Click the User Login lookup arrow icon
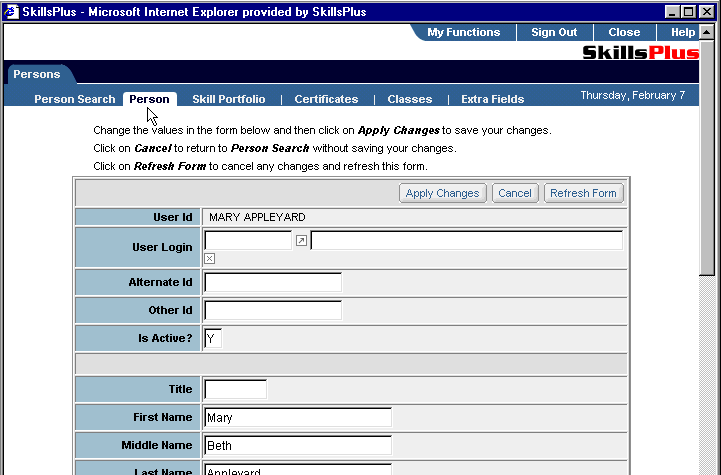 (x=301, y=240)
